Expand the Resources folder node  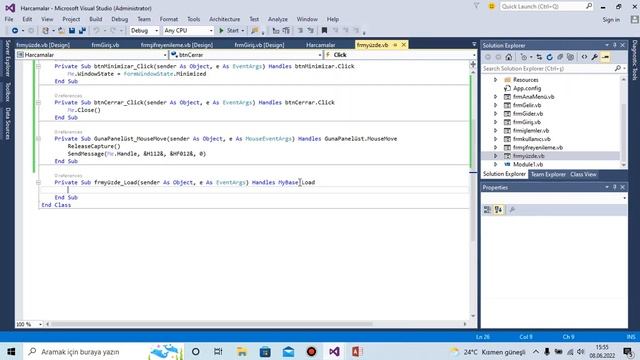[x=496, y=80]
